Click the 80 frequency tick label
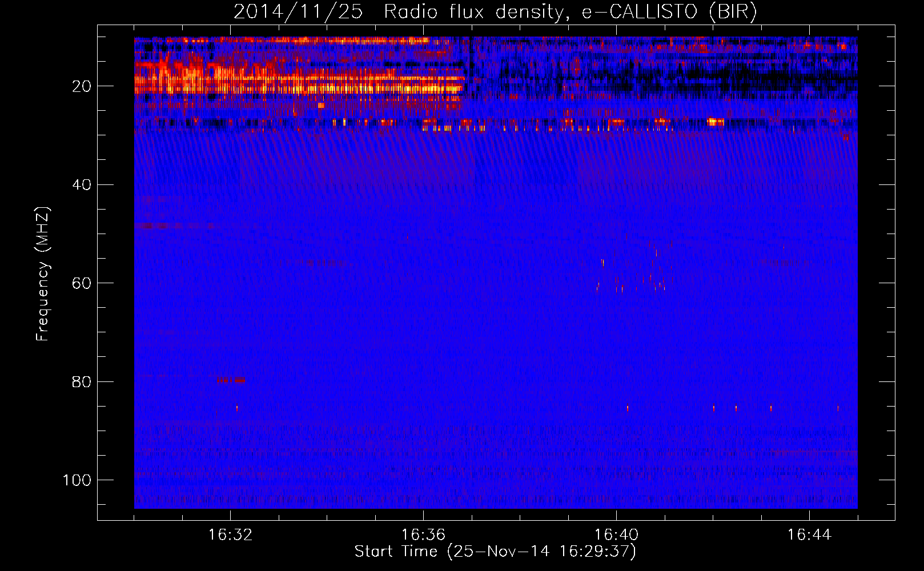The height and width of the screenshot is (571, 924). [82, 381]
